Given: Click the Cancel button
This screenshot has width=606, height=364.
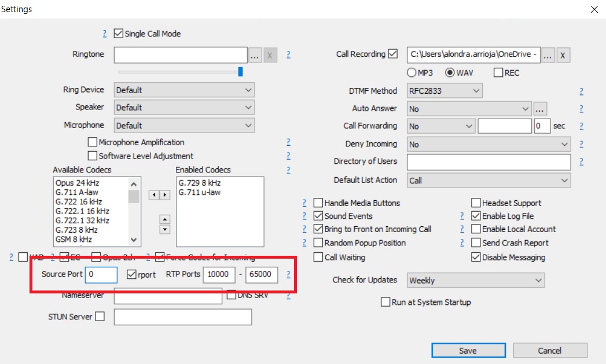Looking at the screenshot, I should (550, 351).
